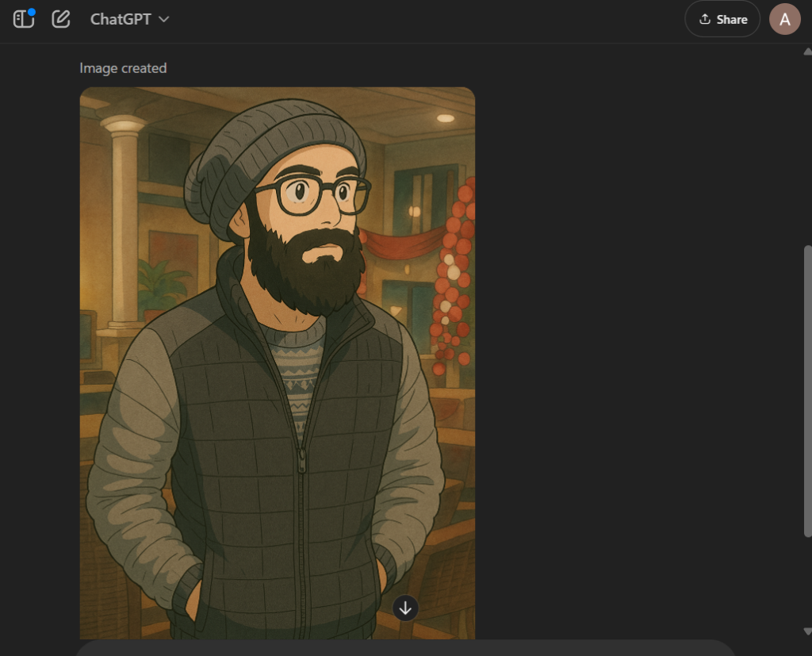Open the generated image in full view
The image size is (812, 656).
pyautogui.click(x=278, y=357)
